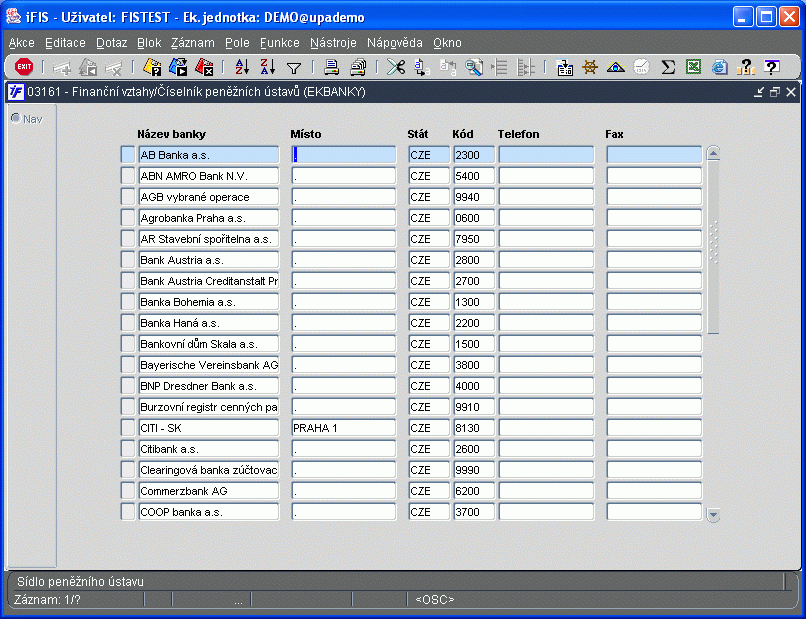
Task: Click the Fax field for Banka Bohemia a.s.
Action: [x=654, y=302]
